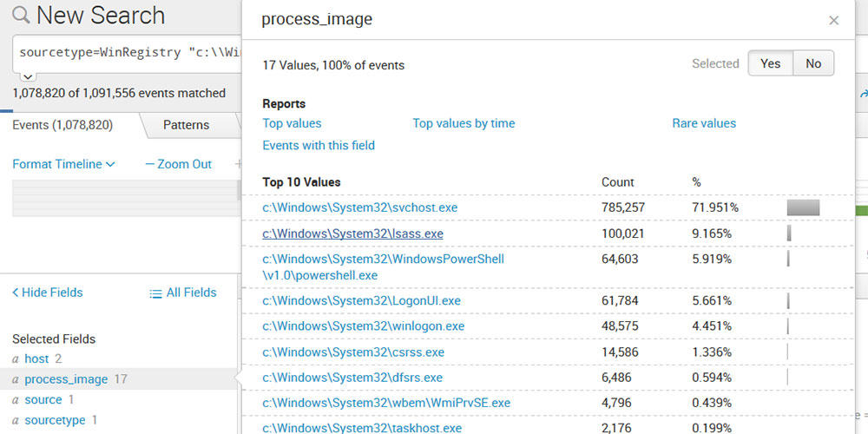Screen dimensions: 868x434
Task: Filter by taskhost.exe process value
Action: (x=362, y=428)
